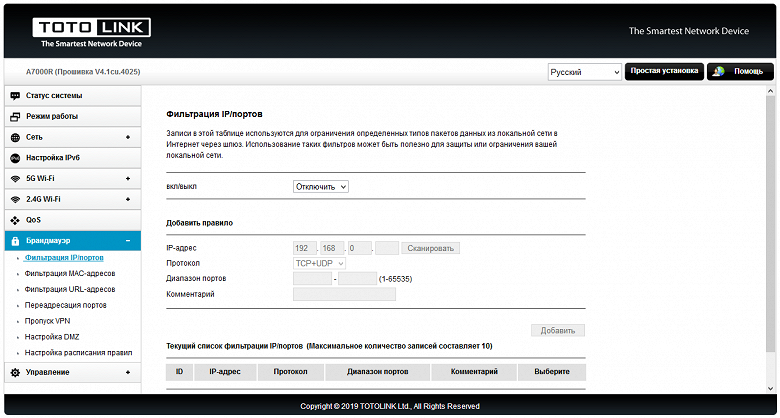780x418 pixels.
Task: Click the 5G Wi-Fi signal icon
Action: tap(15, 179)
